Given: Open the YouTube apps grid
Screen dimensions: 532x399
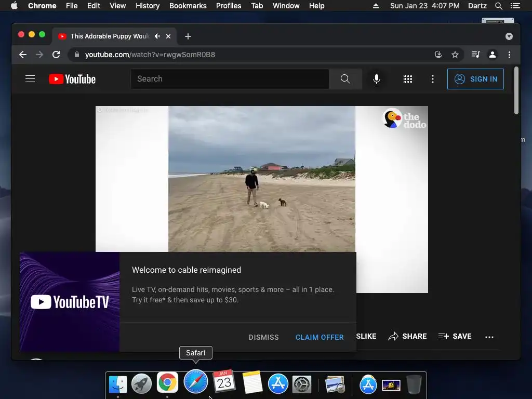Looking at the screenshot, I should [x=408, y=79].
